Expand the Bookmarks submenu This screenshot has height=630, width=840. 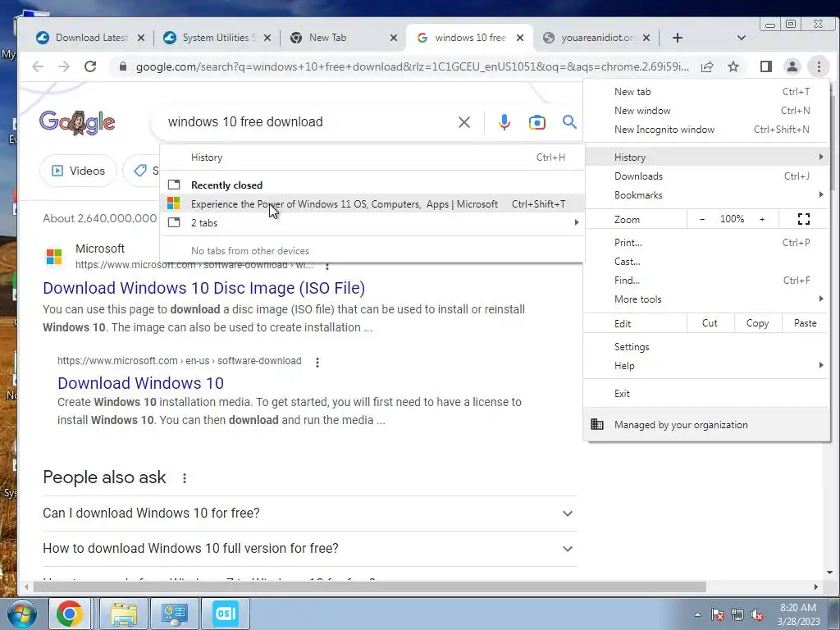point(706,195)
